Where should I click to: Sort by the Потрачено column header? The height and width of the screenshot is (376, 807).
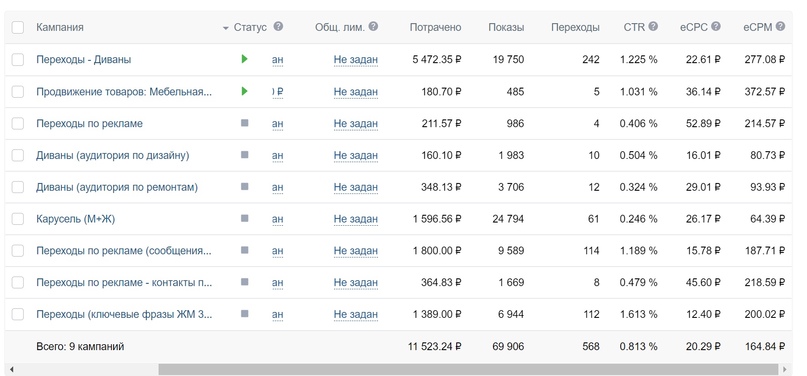(x=435, y=27)
